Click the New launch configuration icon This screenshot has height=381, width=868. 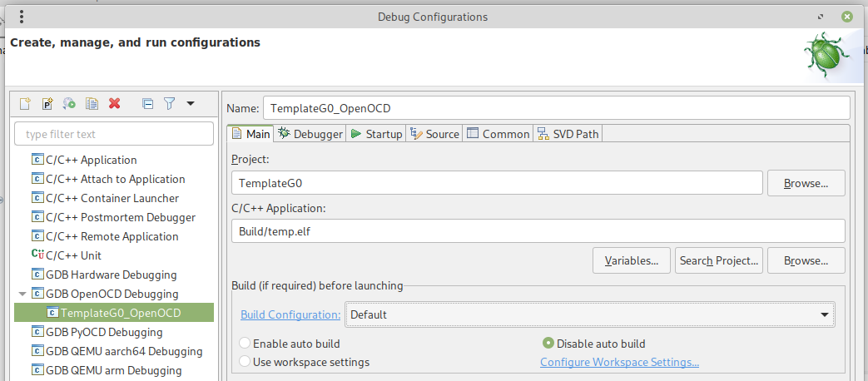coord(25,104)
